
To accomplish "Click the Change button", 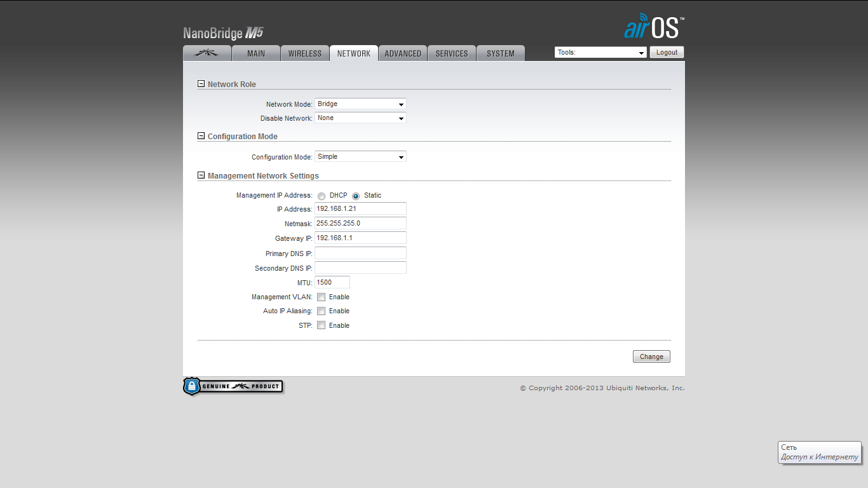I will click(651, 357).
